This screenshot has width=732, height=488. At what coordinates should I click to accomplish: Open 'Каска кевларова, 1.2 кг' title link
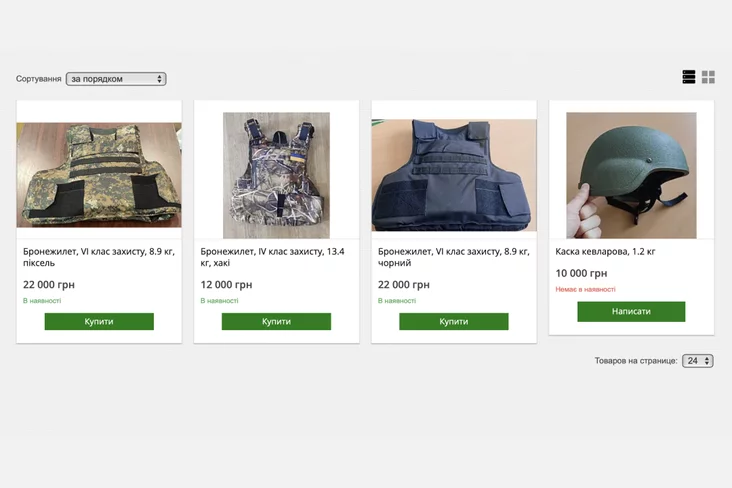pos(605,252)
